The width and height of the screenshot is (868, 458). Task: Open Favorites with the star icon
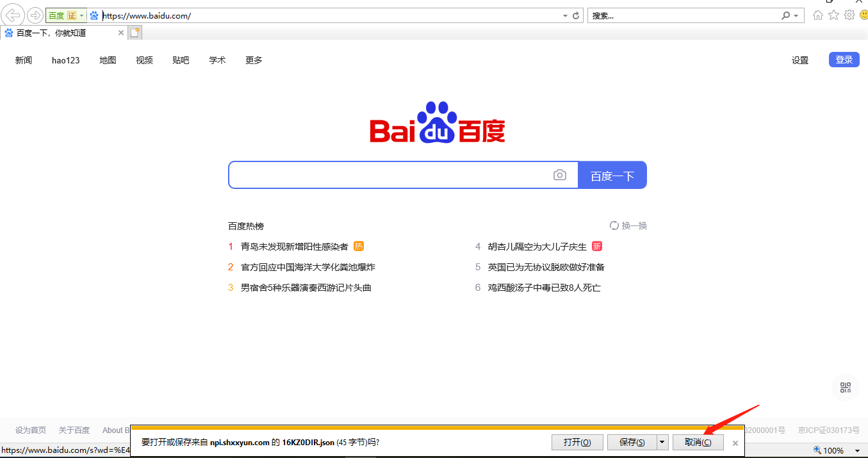(833, 15)
